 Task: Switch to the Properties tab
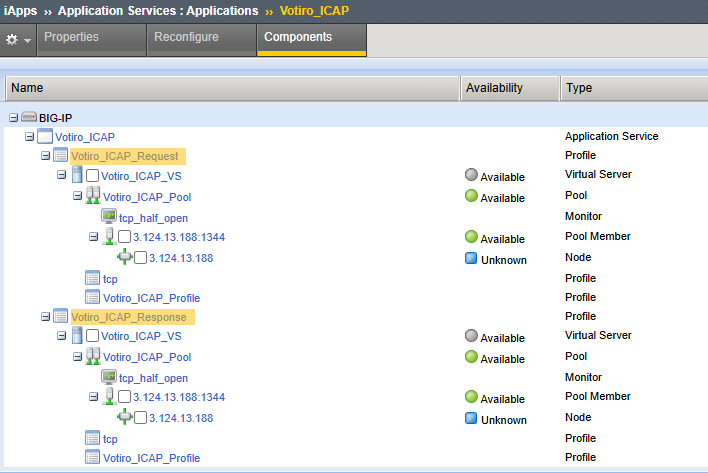click(92, 40)
